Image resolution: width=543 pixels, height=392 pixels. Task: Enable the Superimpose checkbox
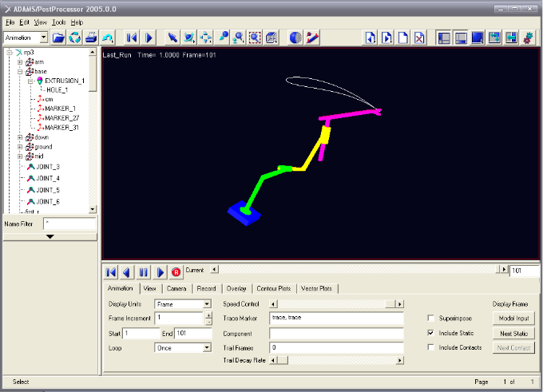point(432,318)
